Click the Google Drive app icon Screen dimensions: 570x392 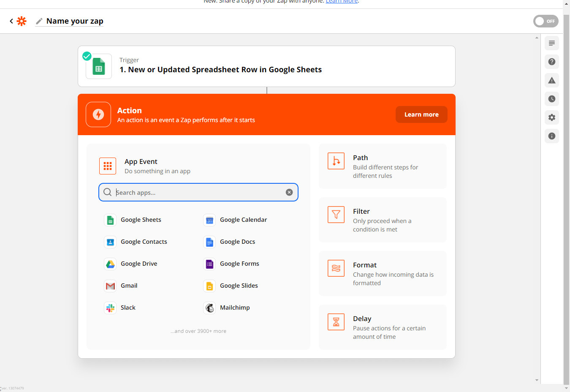pyautogui.click(x=110, y=264)
